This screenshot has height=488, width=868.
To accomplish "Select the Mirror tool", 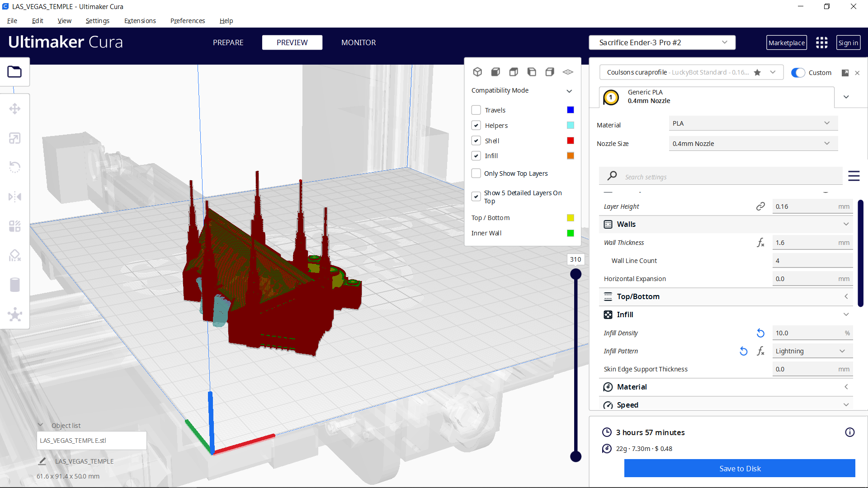I will [x=15, y=197].
